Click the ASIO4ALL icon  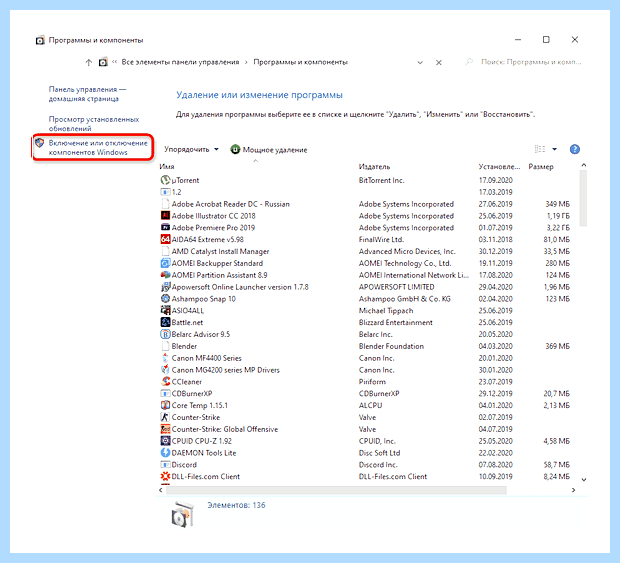pyautogui.click(x=165, y=311)
